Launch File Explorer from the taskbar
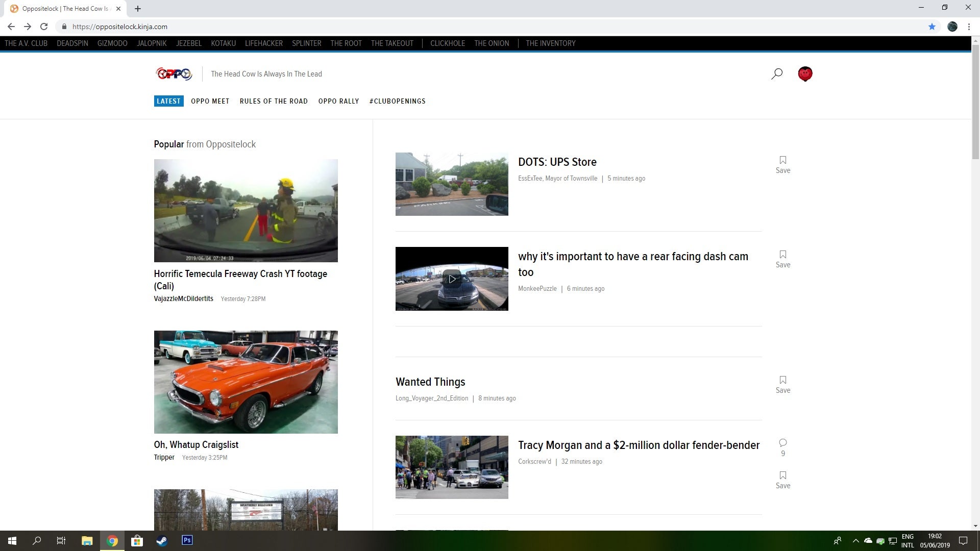 pos(87,541)
